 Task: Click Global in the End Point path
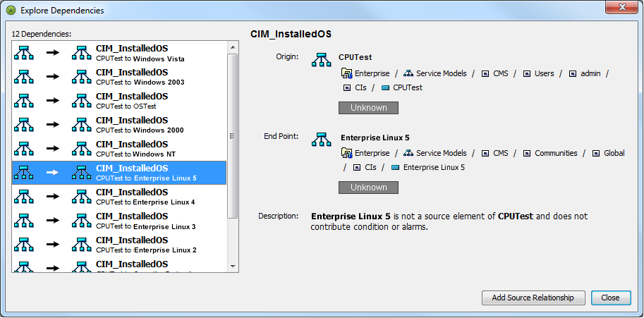click(x=614, y=153)
